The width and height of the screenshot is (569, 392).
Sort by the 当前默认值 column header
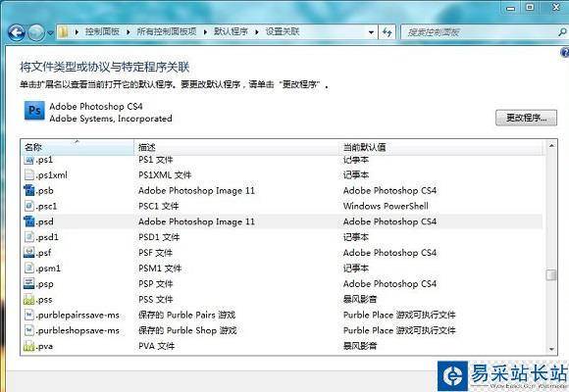(440, 147)
